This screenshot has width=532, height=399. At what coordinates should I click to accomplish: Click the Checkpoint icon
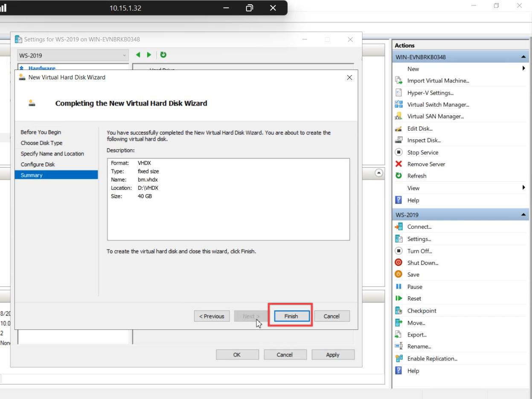399,311
